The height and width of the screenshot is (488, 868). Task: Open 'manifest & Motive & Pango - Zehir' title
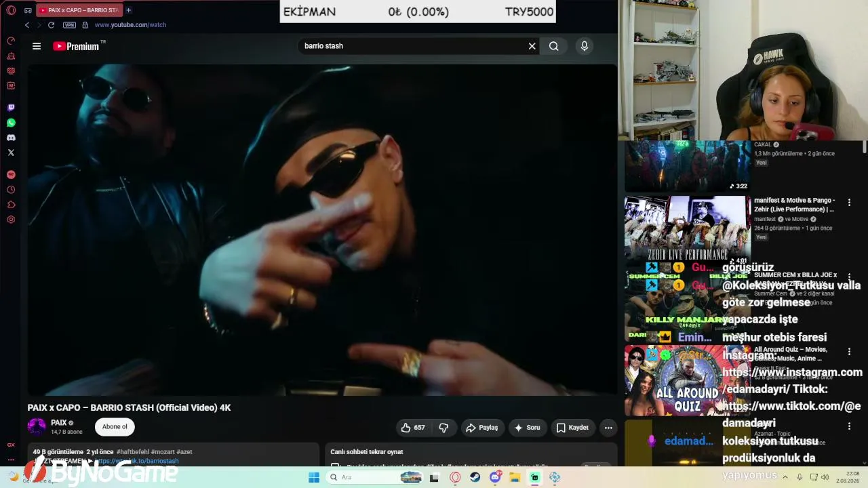pyautogui.click(x=795, y=205)
